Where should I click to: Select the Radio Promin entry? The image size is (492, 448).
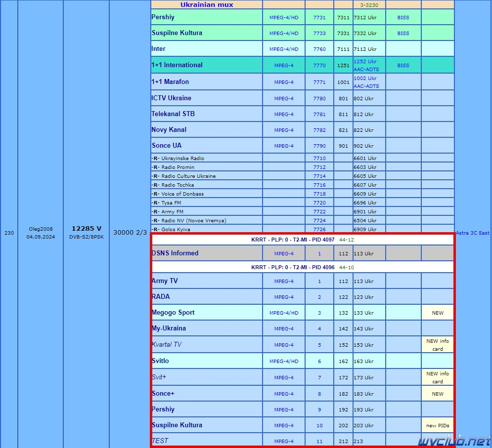[173, 167]
